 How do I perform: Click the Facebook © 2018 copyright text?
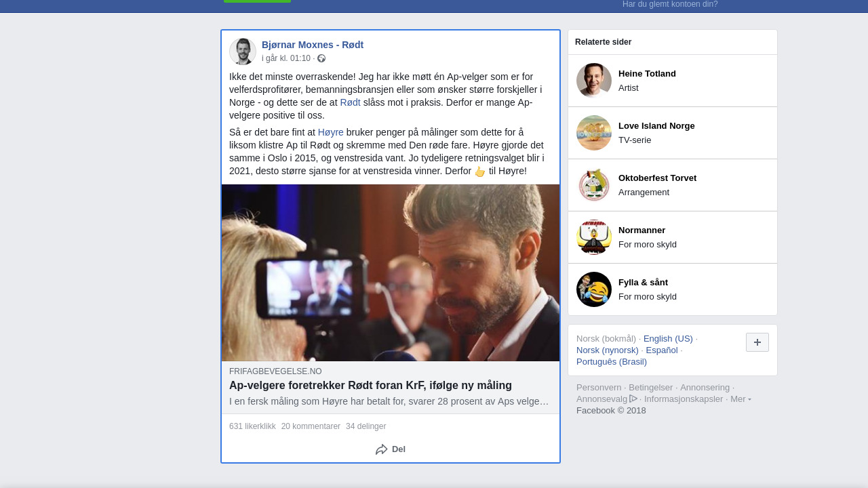611,411
